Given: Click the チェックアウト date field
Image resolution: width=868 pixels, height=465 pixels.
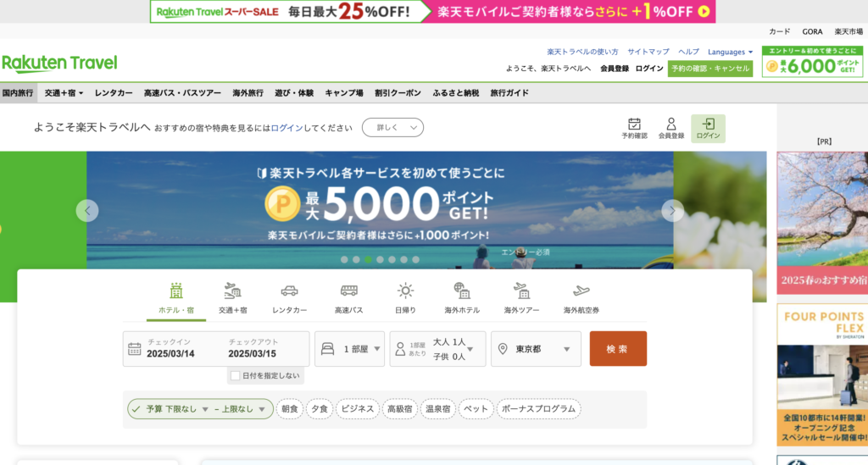Looking at the screenshot, I should point(253,349).
